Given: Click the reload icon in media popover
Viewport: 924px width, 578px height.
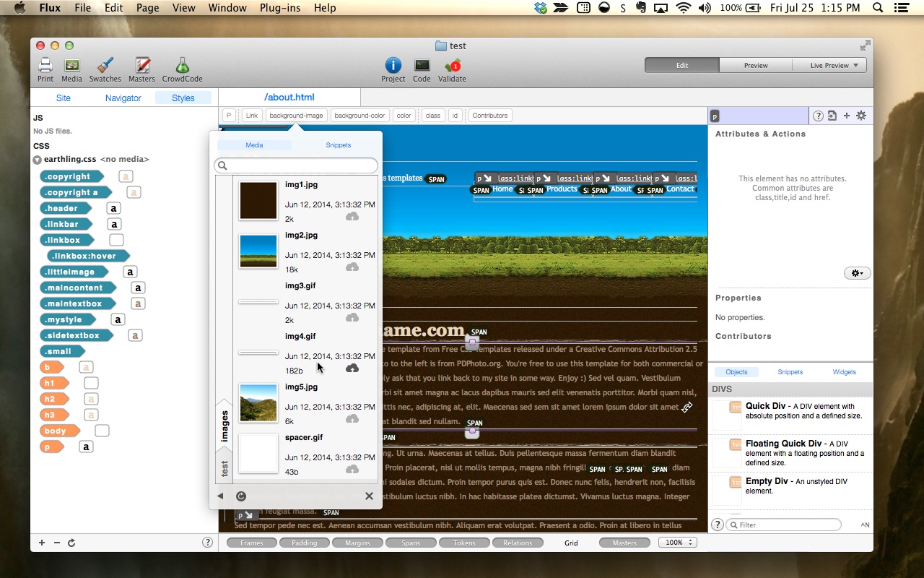Looking at the screenshot, I should pos(241,496).
